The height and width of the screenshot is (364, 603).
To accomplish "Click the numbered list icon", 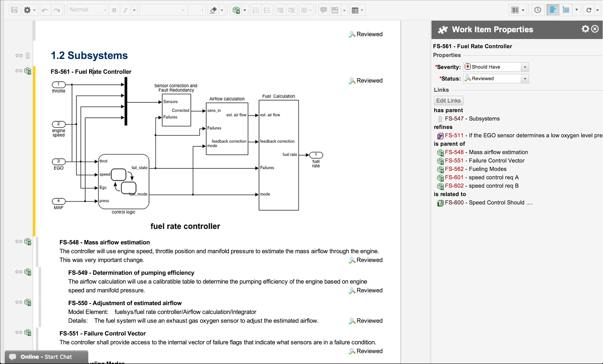I will [256, 10].
